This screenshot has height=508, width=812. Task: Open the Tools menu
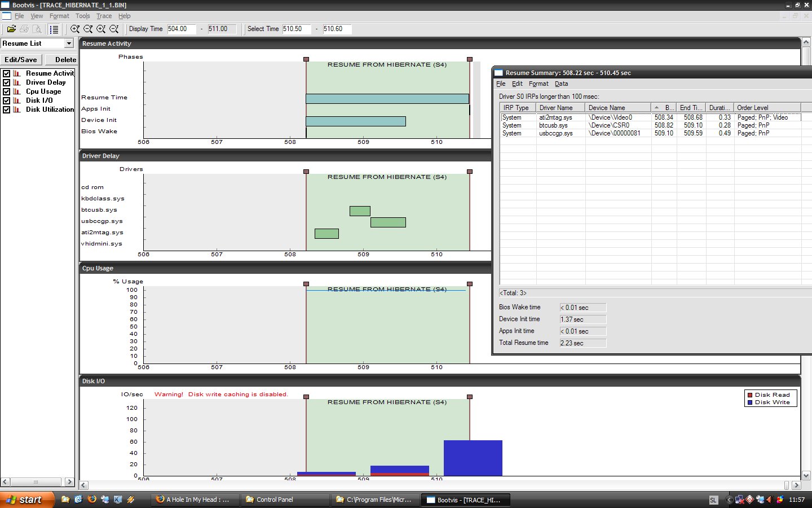pos(83,16)
